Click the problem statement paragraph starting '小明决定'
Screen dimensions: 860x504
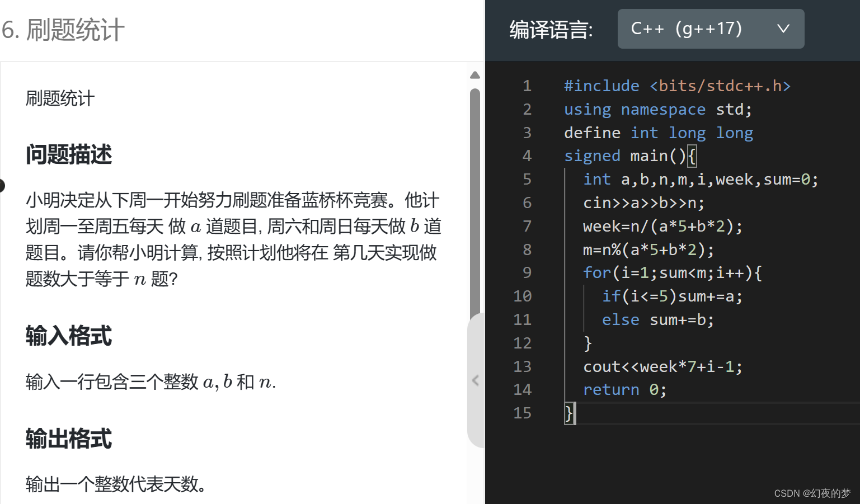[233, 239]
